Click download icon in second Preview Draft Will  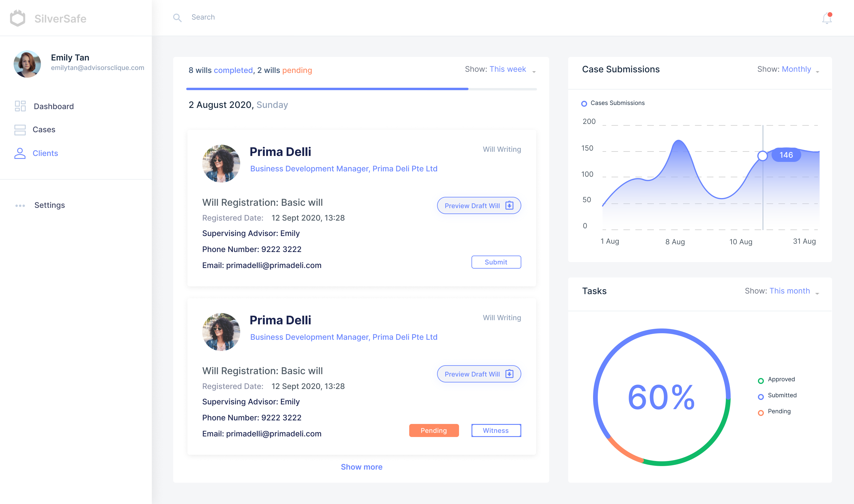(509, 374)
